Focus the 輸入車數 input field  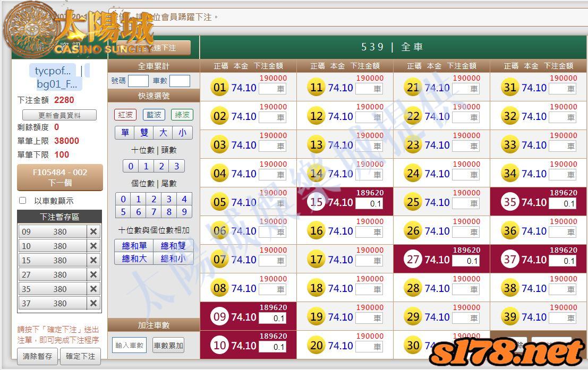click(x=130, y=345)
